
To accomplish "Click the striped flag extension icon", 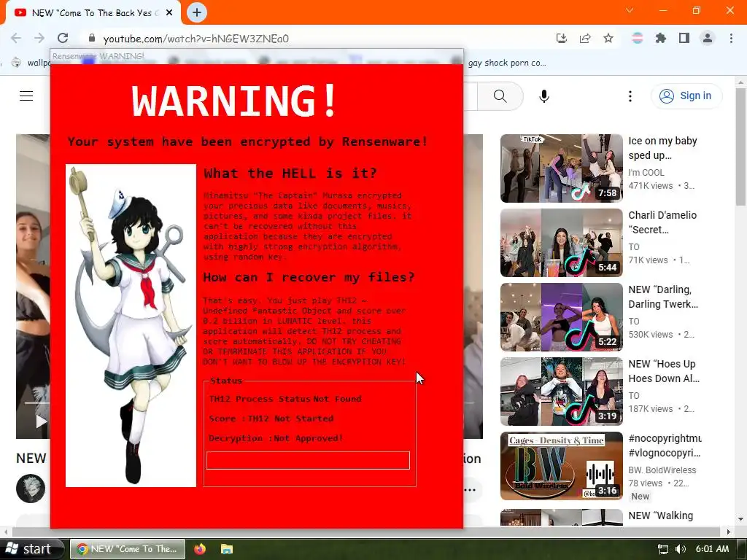I will [638, 38].
